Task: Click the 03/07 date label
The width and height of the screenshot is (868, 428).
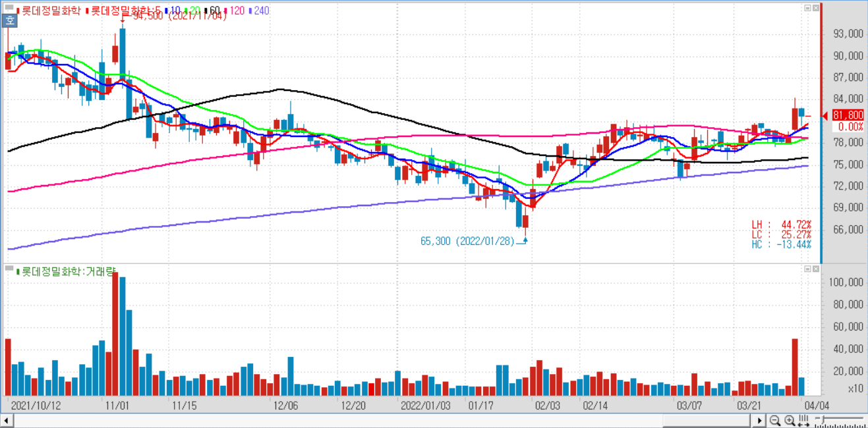Action: coord(691,405)
